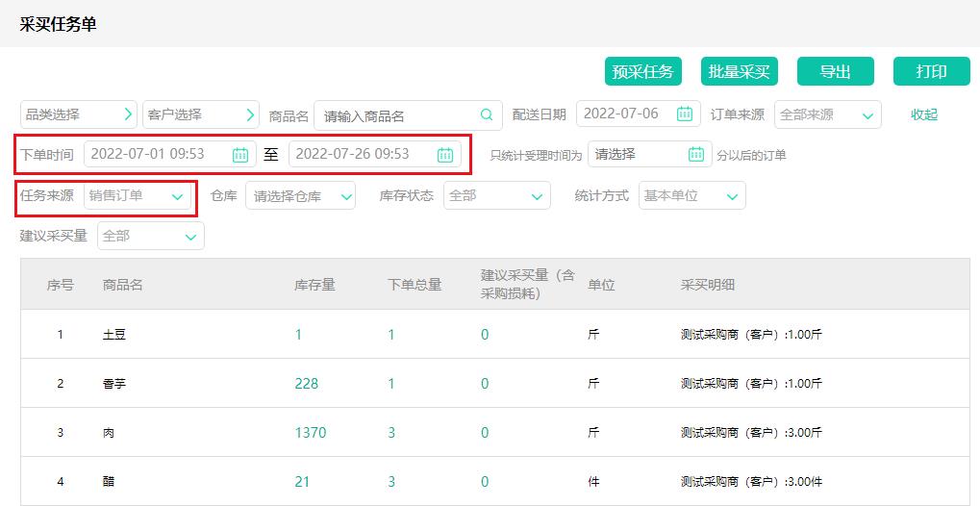Click the 批量采买 button

click(x=739, y=71)
